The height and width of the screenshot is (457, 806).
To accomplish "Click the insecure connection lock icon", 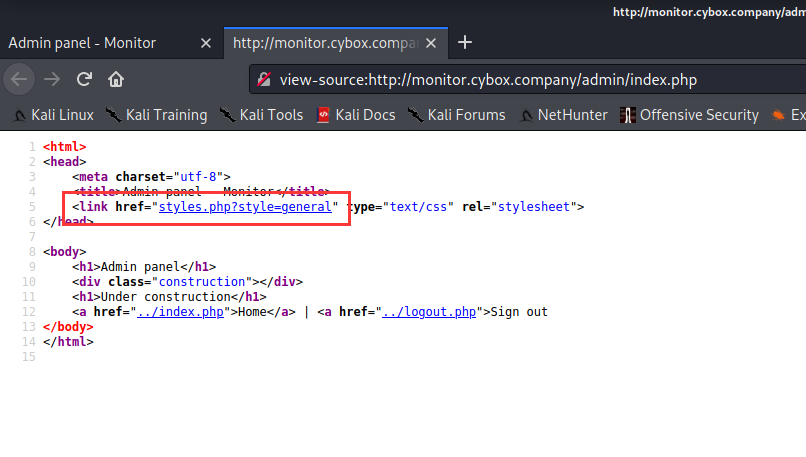I will [x=264, y=80].
